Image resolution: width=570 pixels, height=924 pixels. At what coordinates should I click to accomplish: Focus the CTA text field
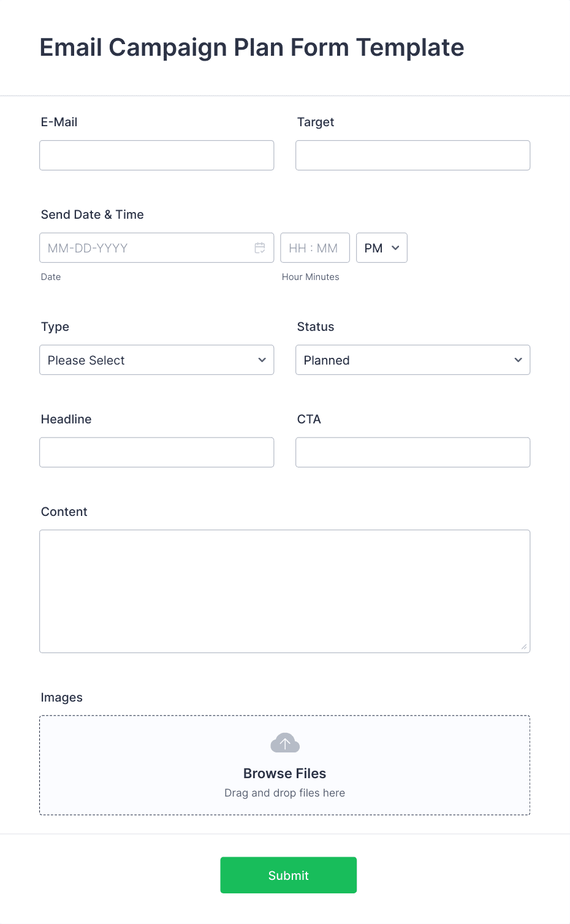(413, 452)
